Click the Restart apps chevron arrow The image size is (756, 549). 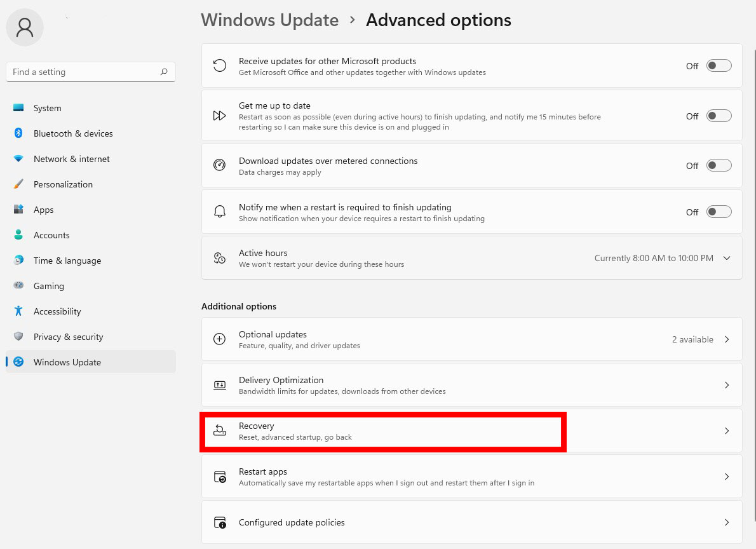tap(727, 477)
